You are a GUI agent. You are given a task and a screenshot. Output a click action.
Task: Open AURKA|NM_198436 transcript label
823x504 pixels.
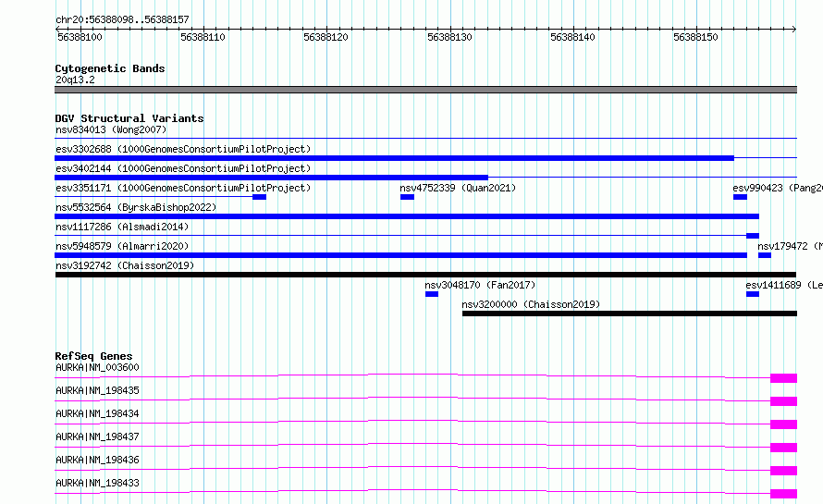(98, 460)
